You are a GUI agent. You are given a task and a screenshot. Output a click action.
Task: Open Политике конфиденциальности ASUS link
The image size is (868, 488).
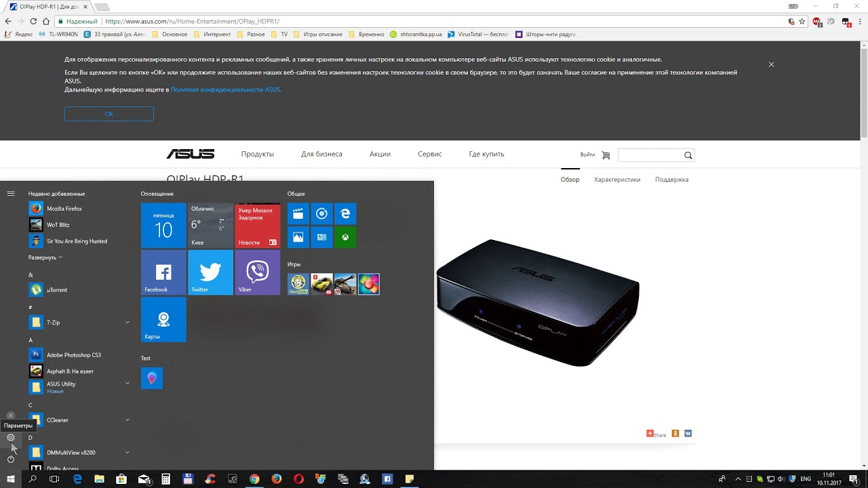click(225, 89)
